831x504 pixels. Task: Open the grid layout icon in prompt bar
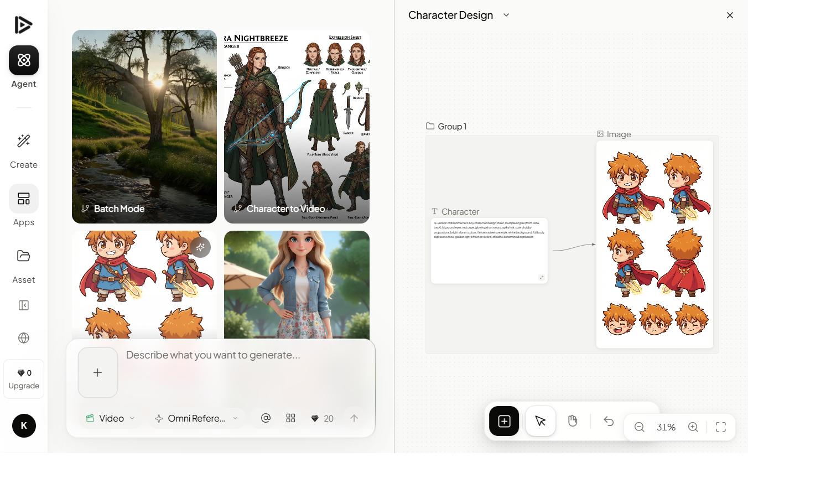click(290, 418)
